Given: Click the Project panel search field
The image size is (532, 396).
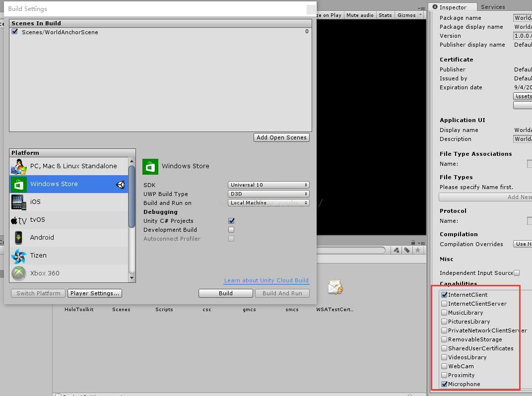Looking at the screenshot, I should (351, 250).
